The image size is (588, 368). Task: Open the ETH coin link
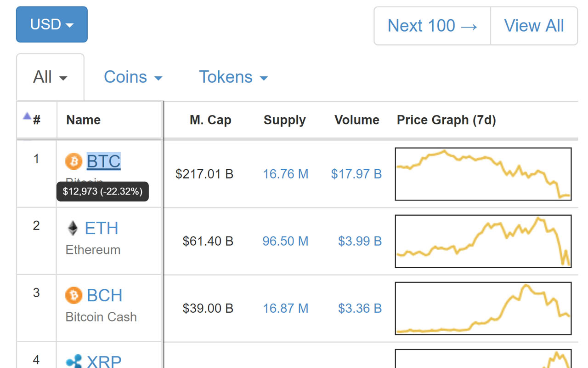pyautogui.click(x=102, y=228)
